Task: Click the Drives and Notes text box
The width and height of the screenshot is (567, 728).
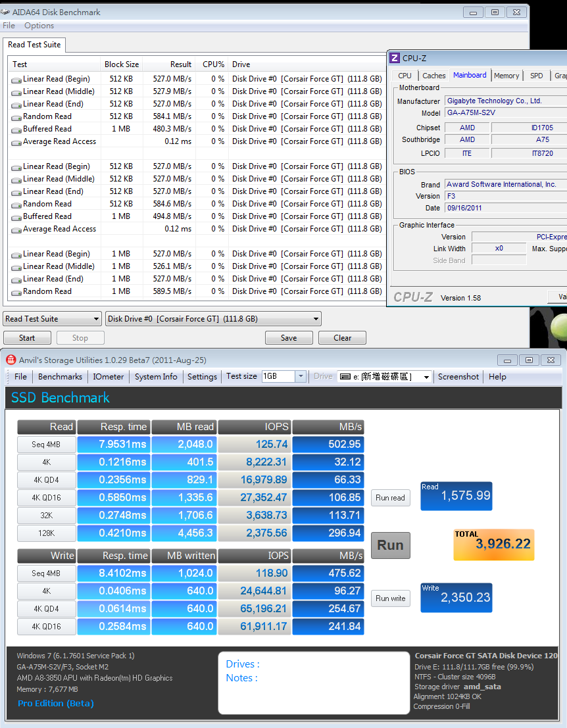Action: coord(314,683)
